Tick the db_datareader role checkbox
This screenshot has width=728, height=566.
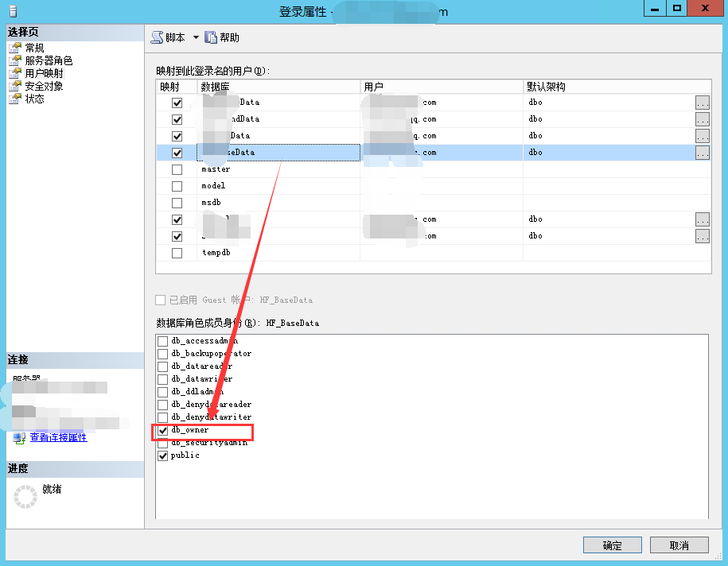tap(162, 367)
